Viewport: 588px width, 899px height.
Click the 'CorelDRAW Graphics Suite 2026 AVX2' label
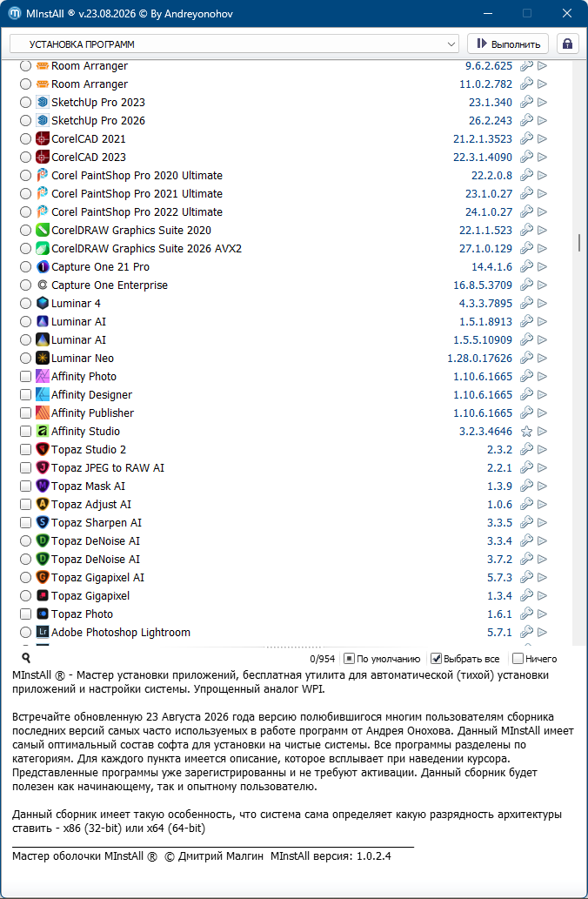[147, 248]
